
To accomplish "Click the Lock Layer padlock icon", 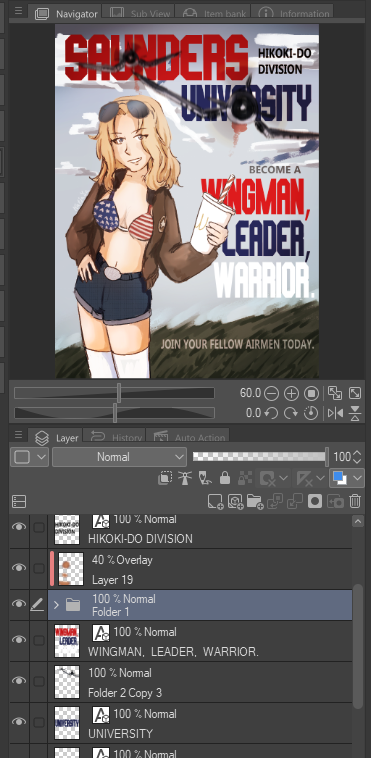I will pos(224,479).
